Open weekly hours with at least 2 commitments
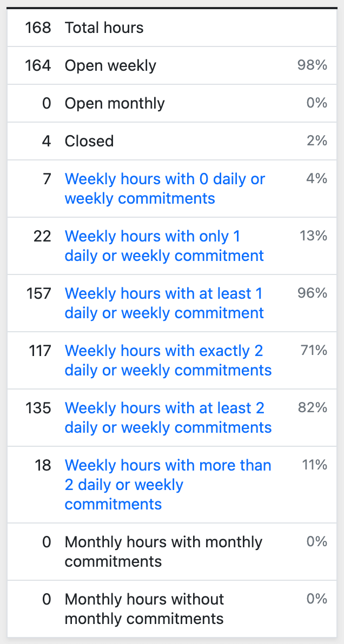The width and height of the screenshot is (344, 644). click(168, 418)
